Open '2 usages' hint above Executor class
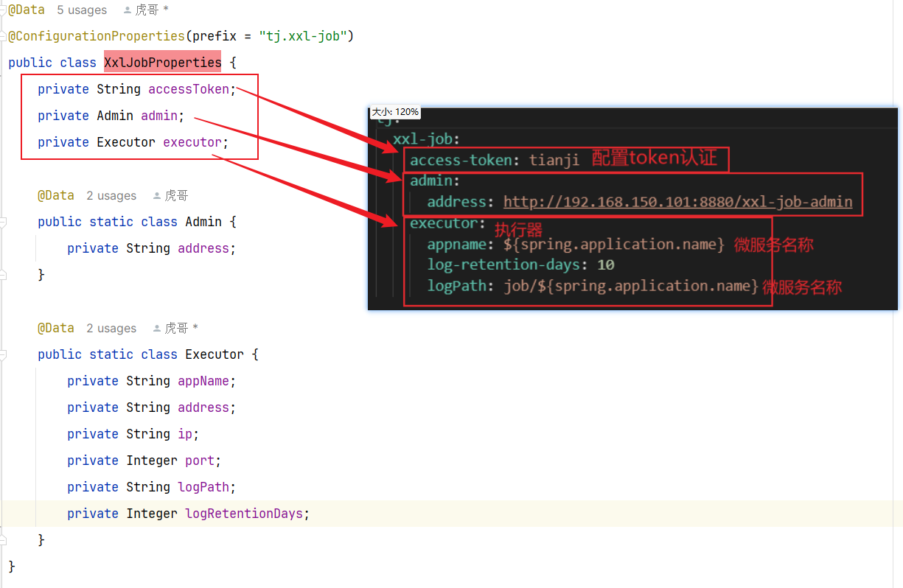The image size is (903, 588). point(111,329)
